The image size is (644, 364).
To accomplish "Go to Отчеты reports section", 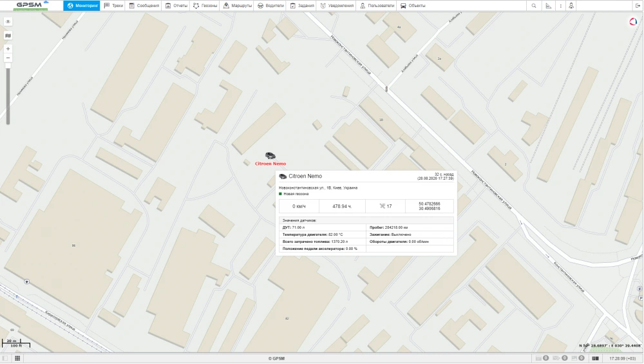I will pyautogui.click(x=176, y=5).
